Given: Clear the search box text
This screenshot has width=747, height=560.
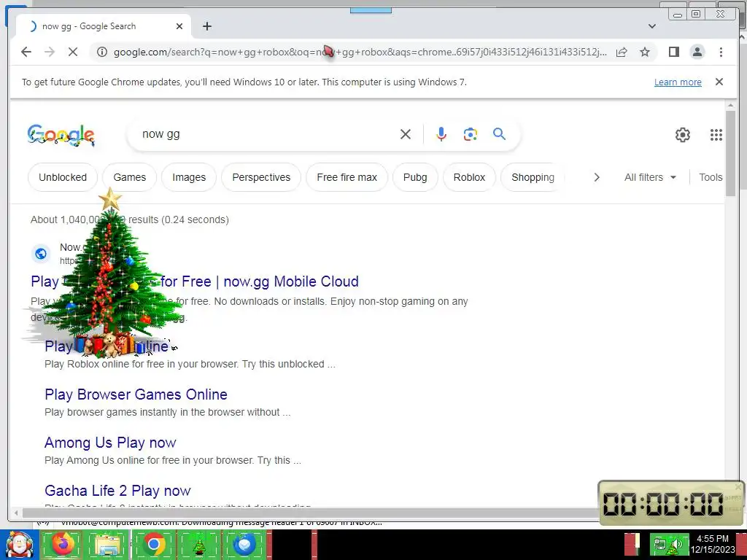Looking at the screenshot, I should coord(406,134).
